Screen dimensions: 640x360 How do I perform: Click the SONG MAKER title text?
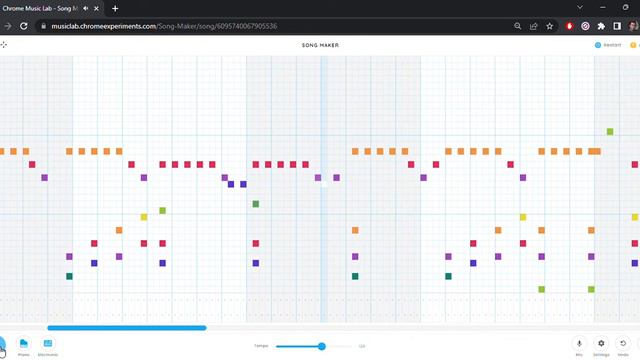click(320, 45)
